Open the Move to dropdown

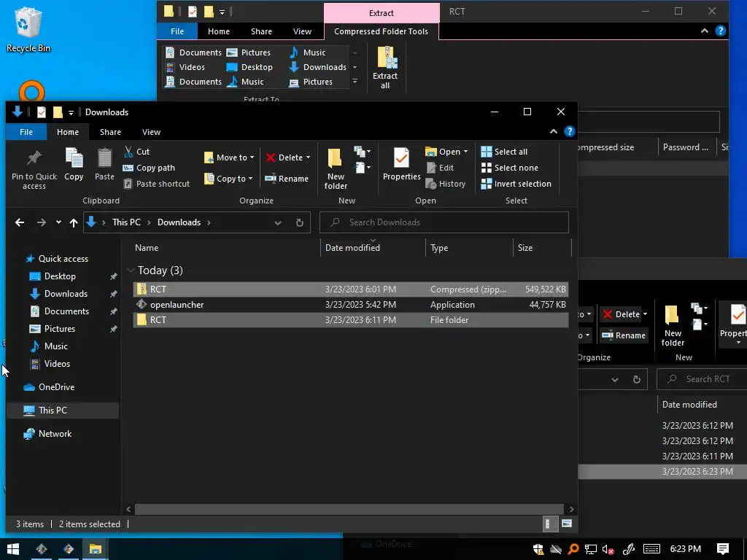pos(229,157)
